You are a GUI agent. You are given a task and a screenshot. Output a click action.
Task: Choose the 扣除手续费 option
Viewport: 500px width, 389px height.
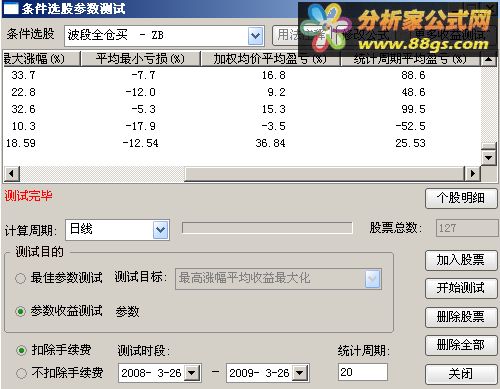21,350
